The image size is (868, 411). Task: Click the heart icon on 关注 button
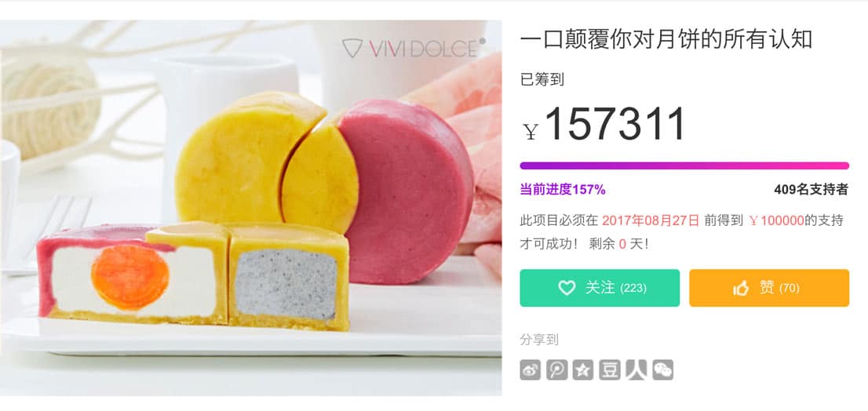tap(567, 288)
